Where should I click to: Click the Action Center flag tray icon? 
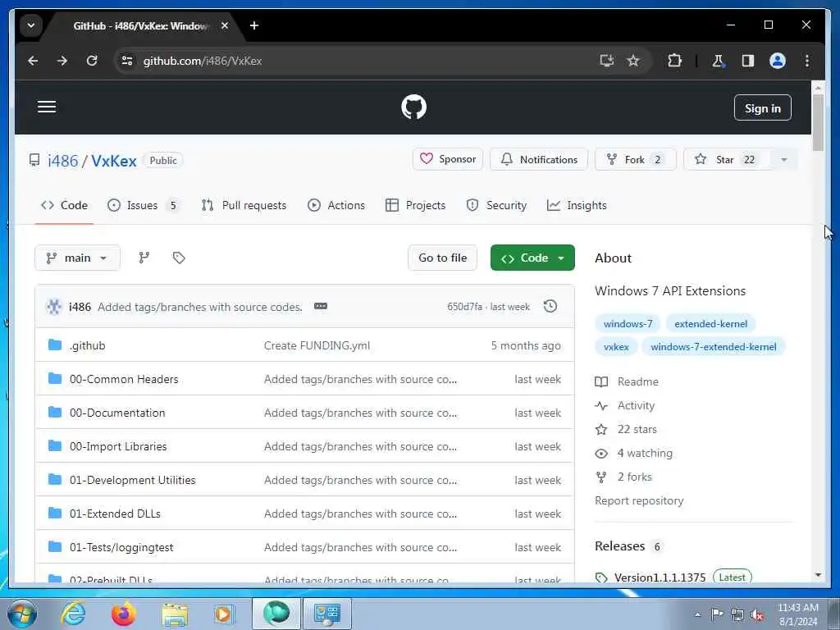click(717, 614)
